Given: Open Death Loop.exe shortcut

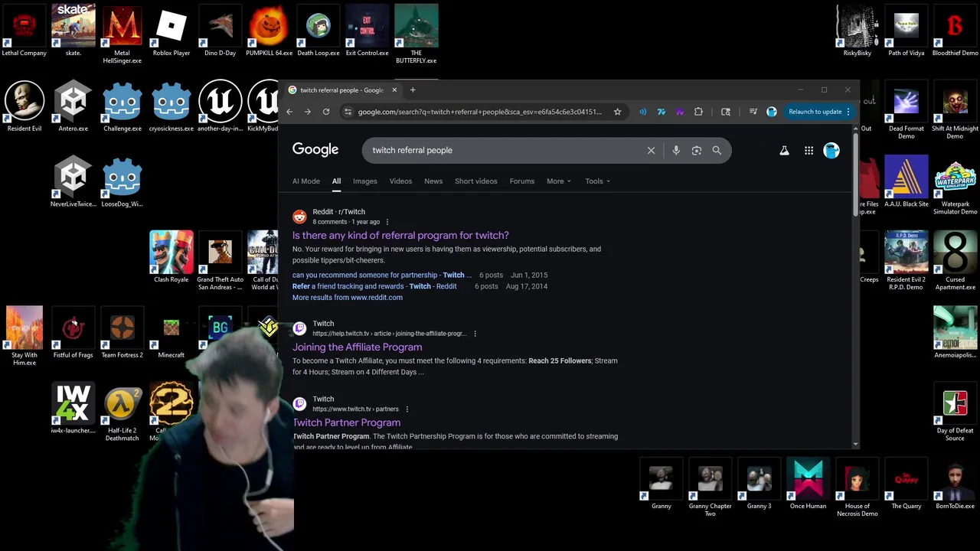Looking at the screenshot, I should pos(318,31).
